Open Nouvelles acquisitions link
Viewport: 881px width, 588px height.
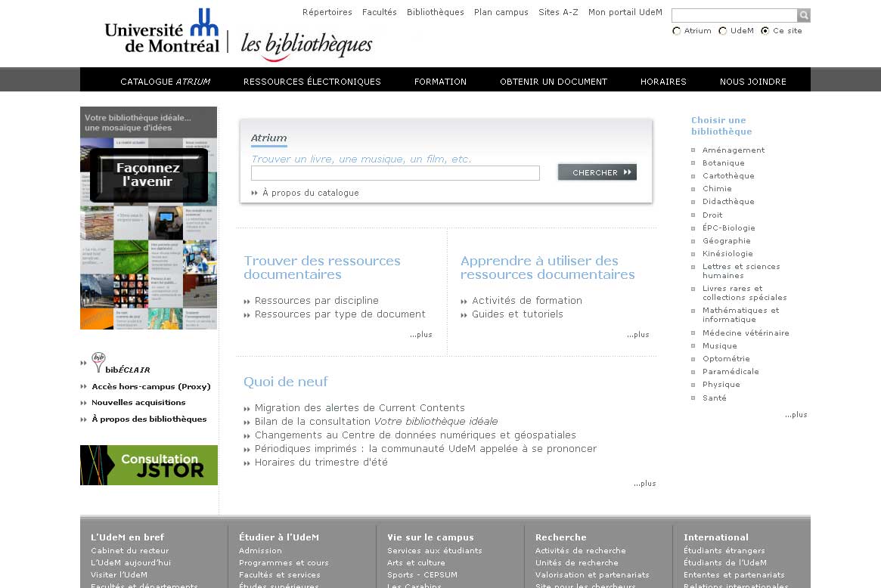click(x=138, y=403)
